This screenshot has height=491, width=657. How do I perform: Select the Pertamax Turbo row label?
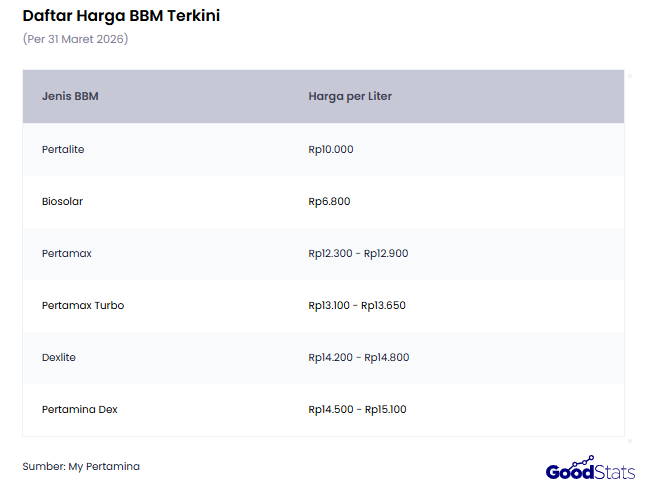(83, 305)
